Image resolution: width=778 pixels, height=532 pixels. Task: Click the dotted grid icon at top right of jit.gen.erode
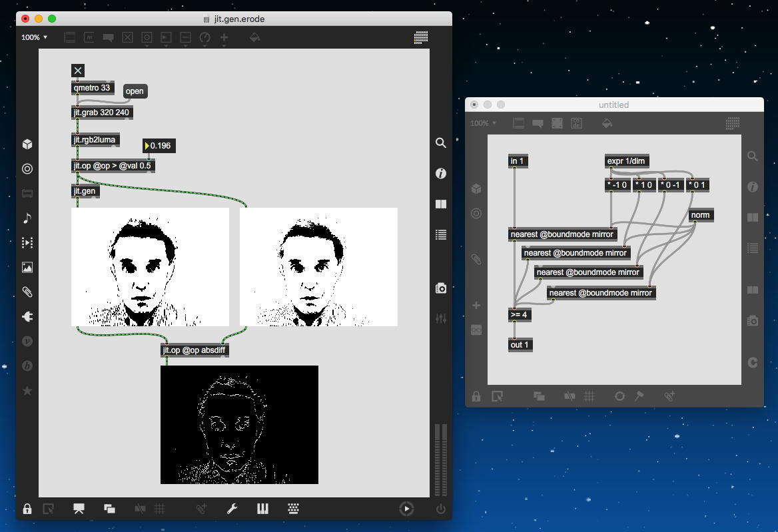[421, 37]
